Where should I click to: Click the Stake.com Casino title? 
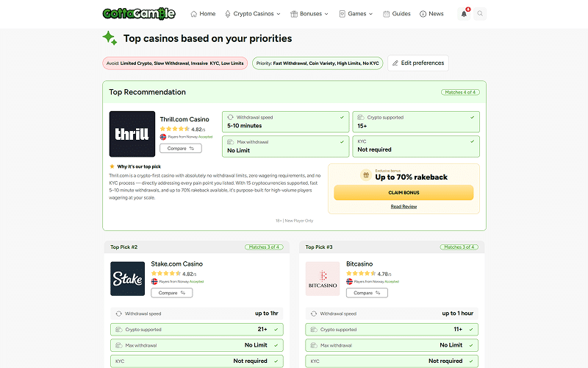[x=176, y=264]
